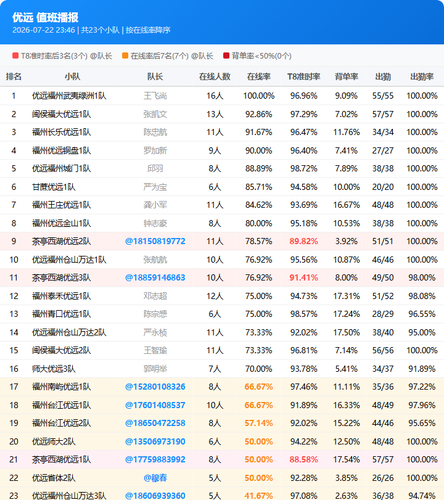Select the 出勤率 column header
444x500 pixels.
point(422,77)
